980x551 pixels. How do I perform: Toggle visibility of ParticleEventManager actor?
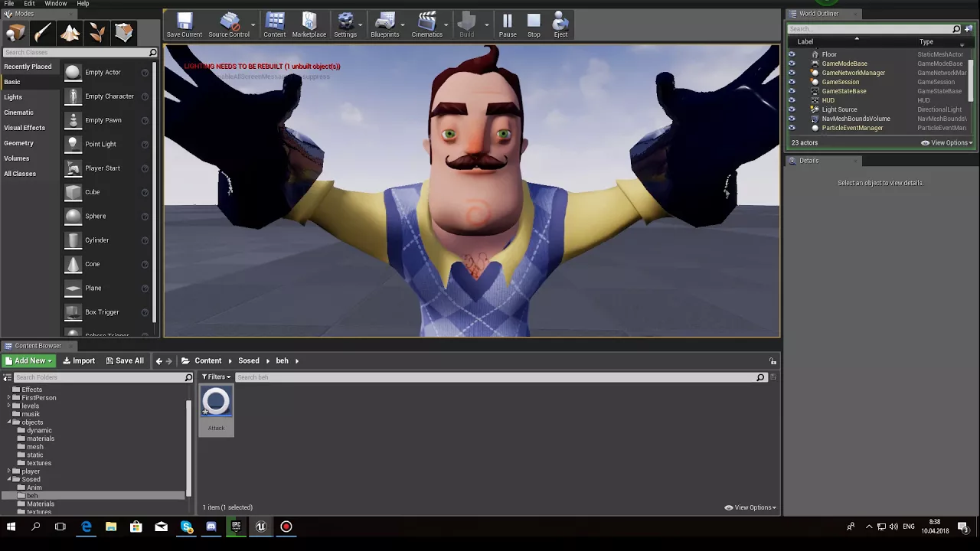pos(792,128)
